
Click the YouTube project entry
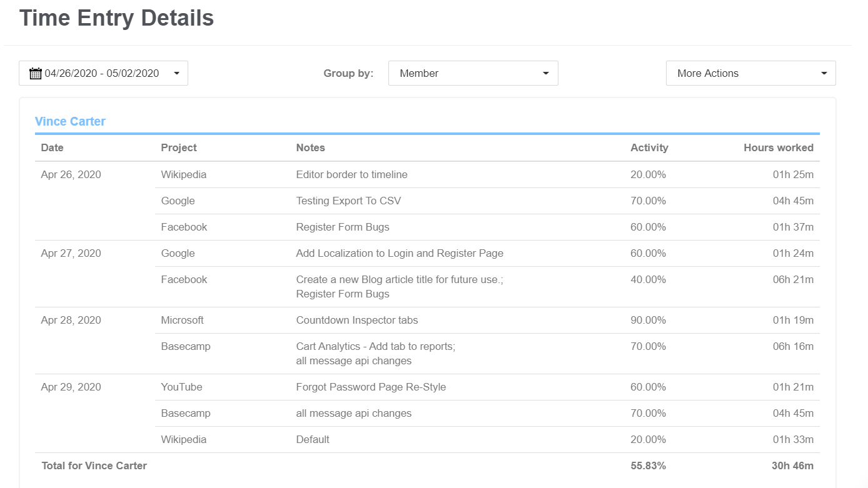point(181,387)
